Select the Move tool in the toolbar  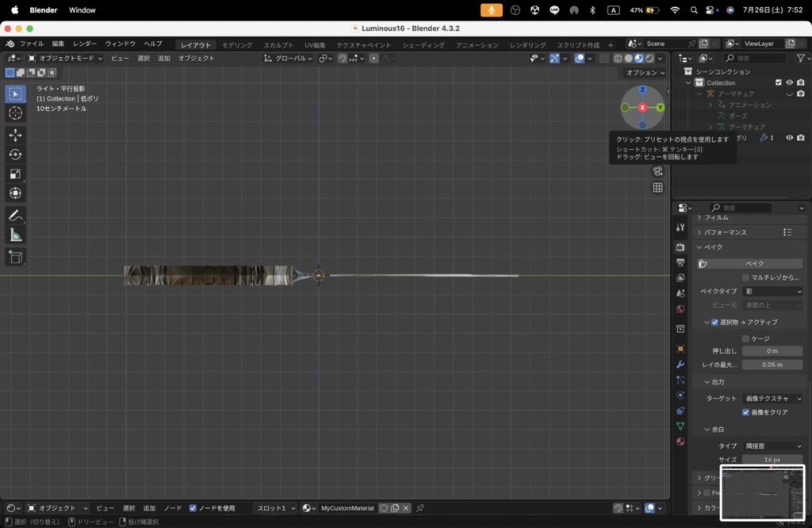[x=15, y=135]
